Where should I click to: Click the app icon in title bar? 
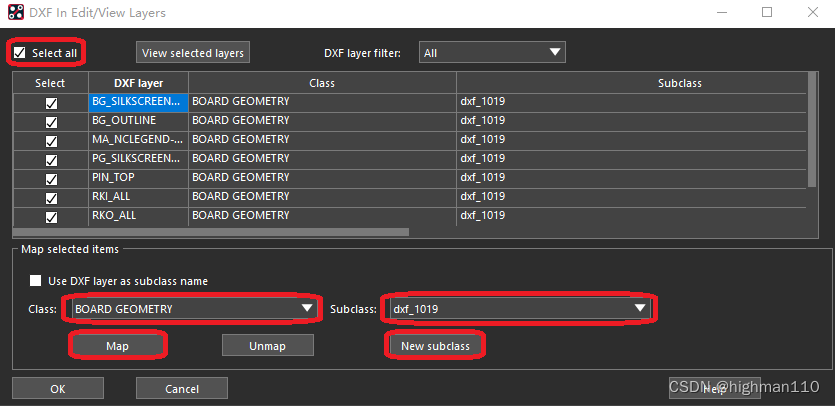click(14, 12)
